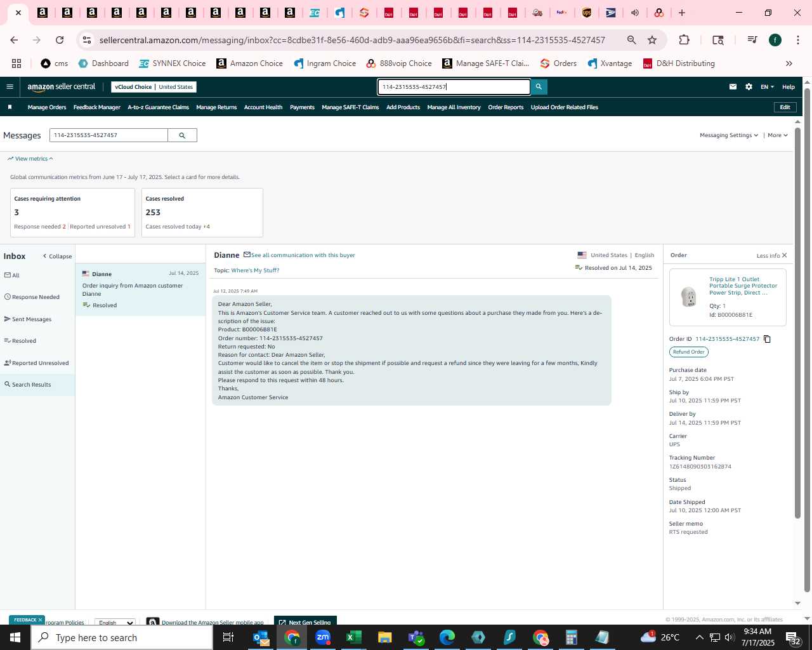
Task: Open A-to-z Guarantee Claims
Action: tap(159, 107)
